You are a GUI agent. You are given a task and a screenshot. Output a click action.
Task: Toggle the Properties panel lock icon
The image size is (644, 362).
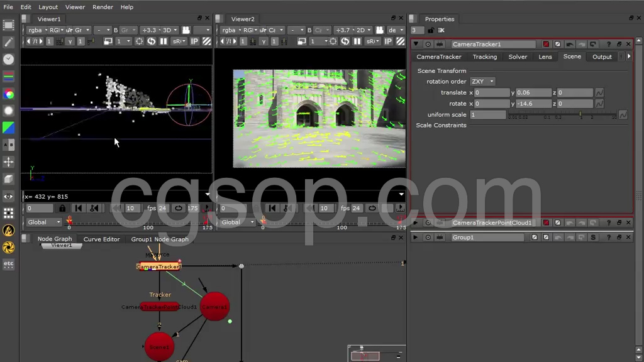pyautogui.click(x=430, y=30)
